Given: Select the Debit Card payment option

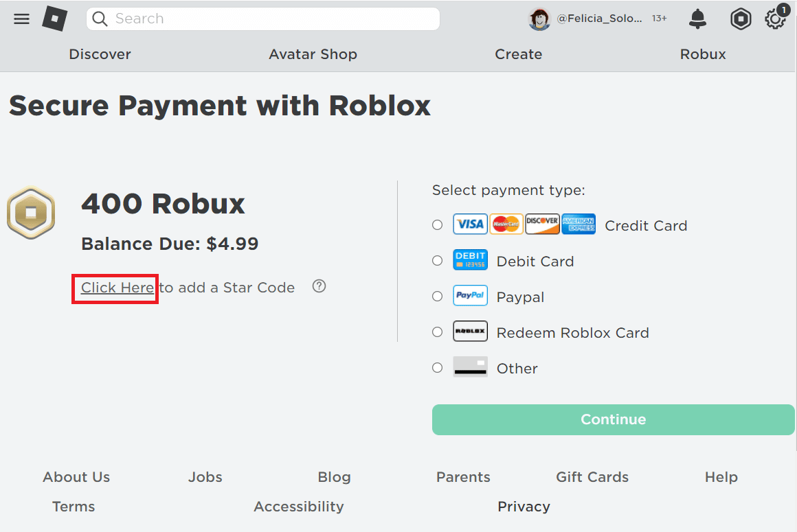Looking at the screenshot, I should coord(437,260).
